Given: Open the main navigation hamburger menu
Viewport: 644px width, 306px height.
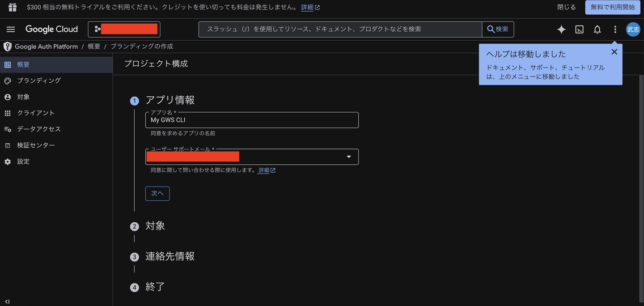Looking at the screenshot, I should (11, 30).
